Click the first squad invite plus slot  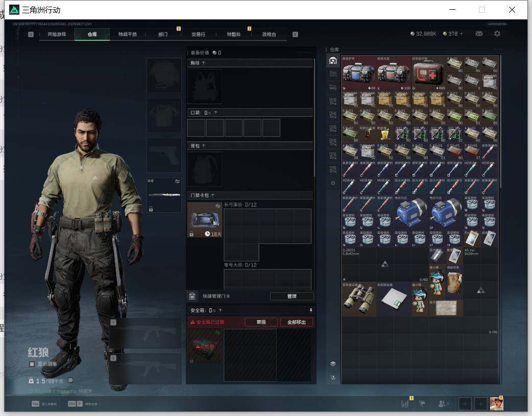[x=465, y=404]
